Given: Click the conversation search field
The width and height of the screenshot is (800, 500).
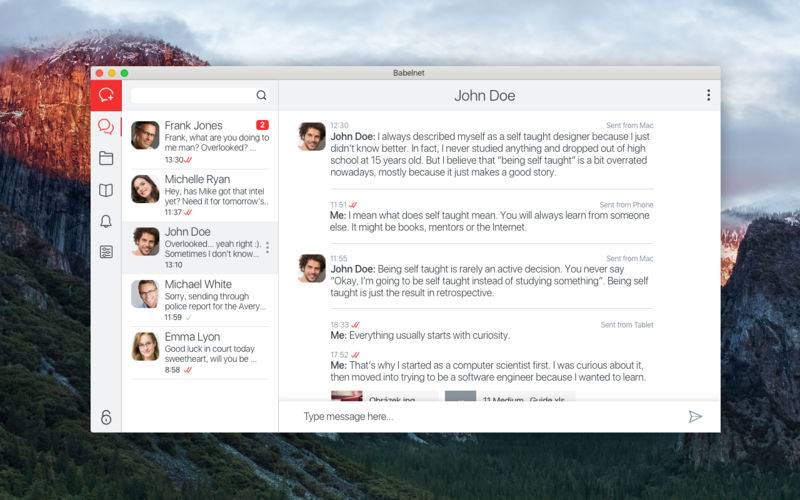Looking at the screenshot, I should tap(200, 95).
